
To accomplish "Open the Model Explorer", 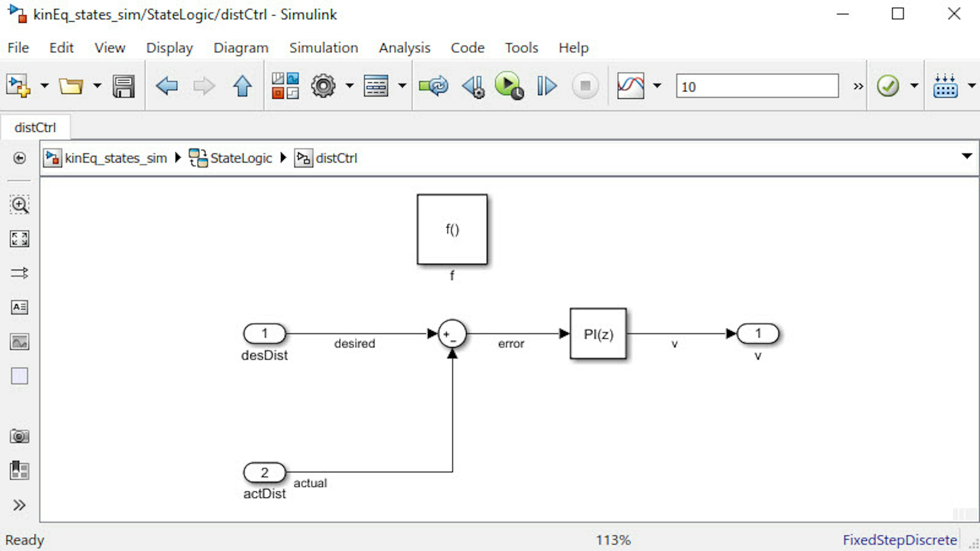I will point(376,86).
